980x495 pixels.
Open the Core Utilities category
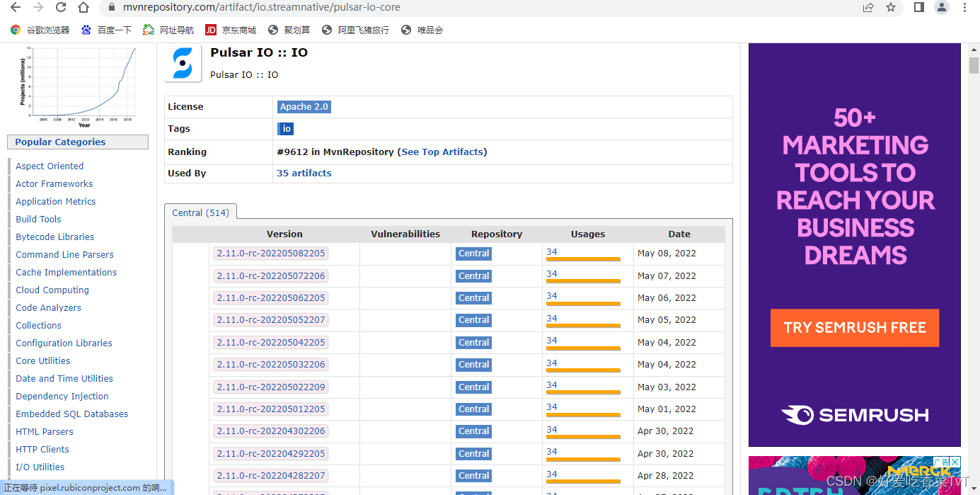pyautogui.click(x=43, y=360)
